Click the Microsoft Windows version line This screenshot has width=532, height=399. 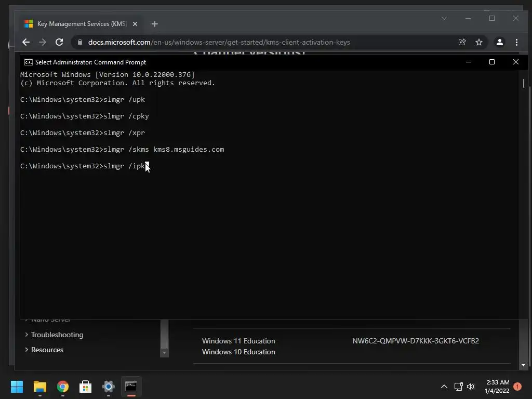pos(108,75)
